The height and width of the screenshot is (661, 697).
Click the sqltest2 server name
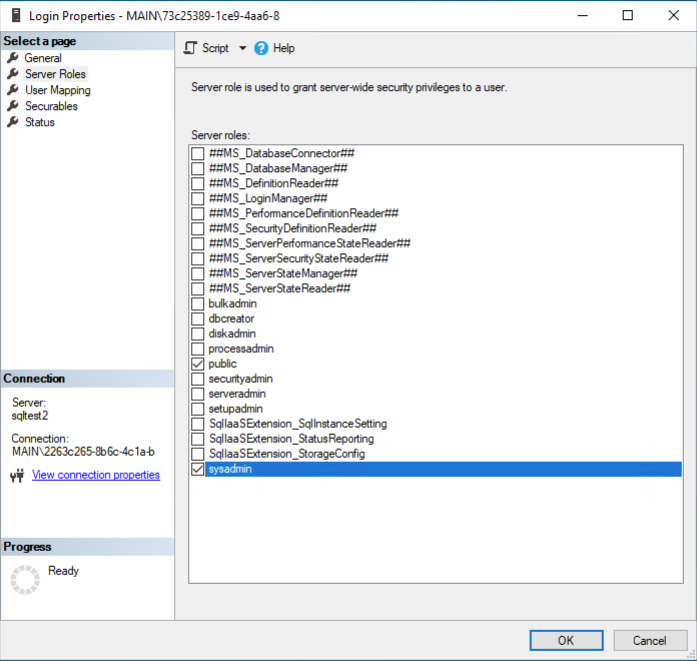30,416
